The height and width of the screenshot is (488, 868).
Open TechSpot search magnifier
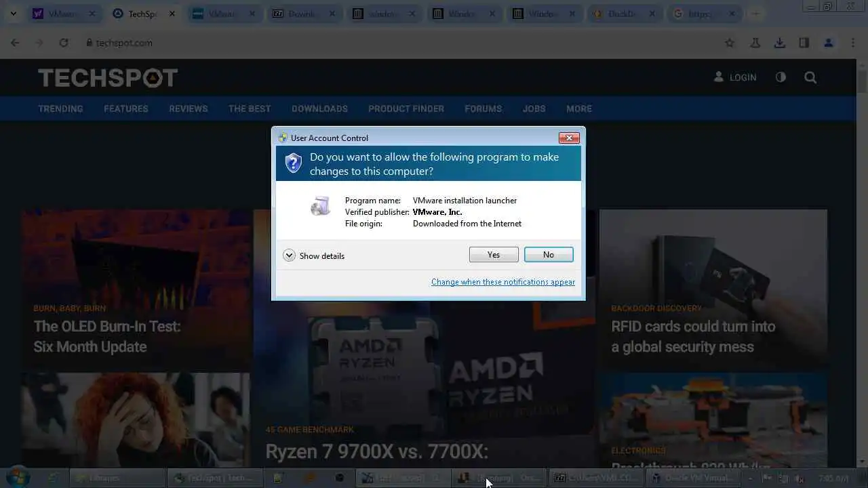click(x=810, y=77)
